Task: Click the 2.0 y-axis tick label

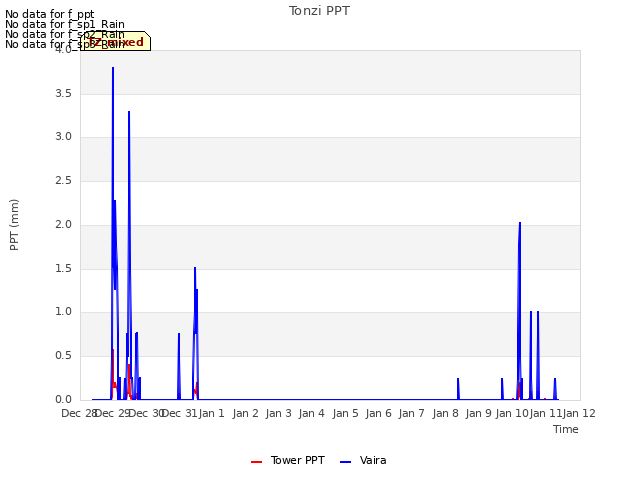Action: point(63,224)
